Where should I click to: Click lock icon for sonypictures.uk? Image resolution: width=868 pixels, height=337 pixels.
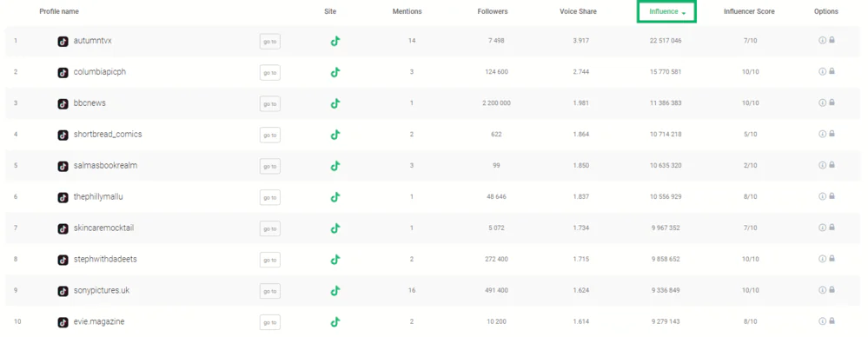(832, 289)
